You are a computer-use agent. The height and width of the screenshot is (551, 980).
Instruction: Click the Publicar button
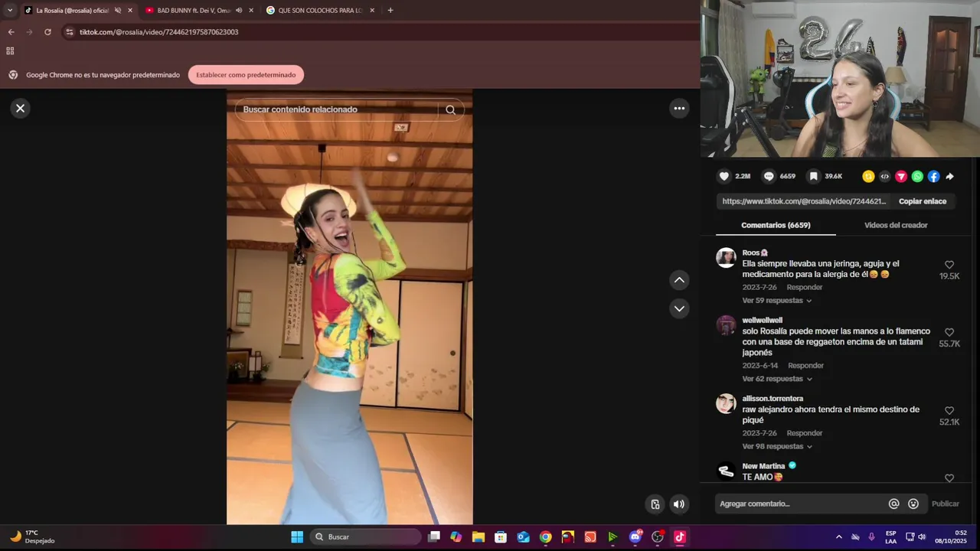point(946,504)
